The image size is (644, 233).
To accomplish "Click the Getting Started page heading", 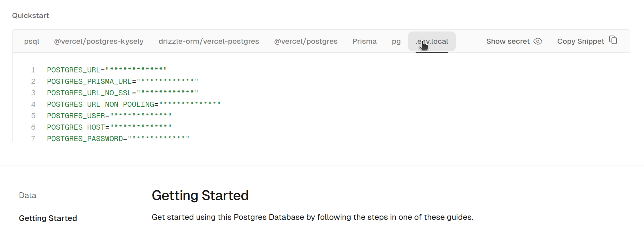I will point(200,195).
